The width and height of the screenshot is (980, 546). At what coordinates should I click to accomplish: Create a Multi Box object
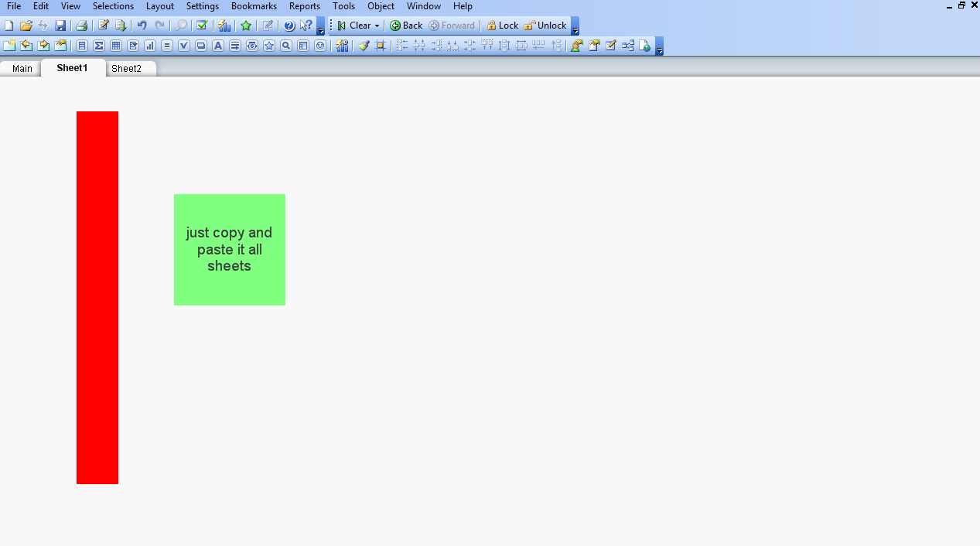click(x=133, y=46)
